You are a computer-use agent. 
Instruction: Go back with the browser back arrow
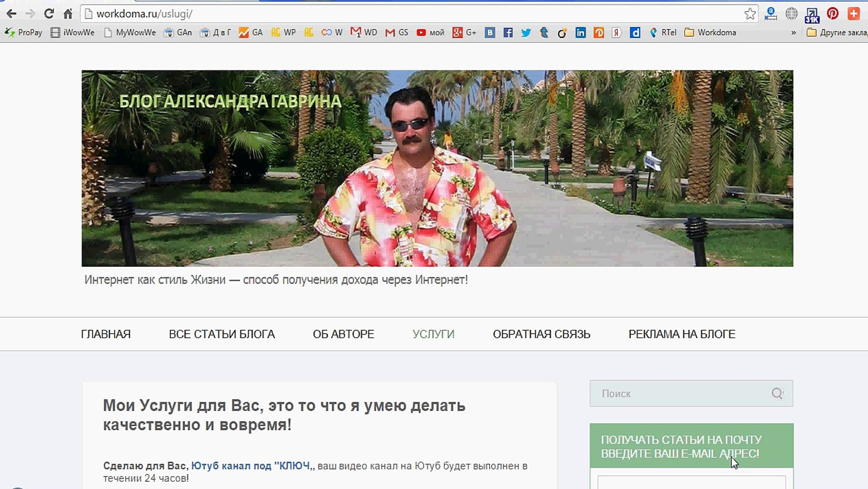coord(11,14)
